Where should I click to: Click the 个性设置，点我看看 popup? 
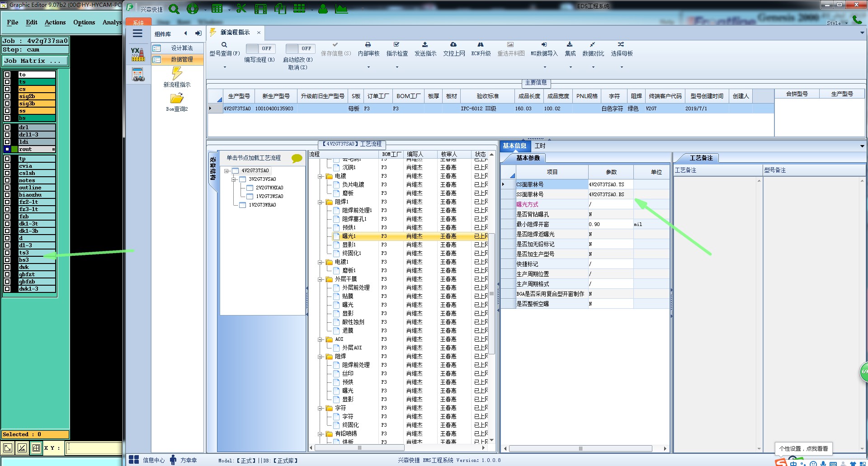[803, 449]
